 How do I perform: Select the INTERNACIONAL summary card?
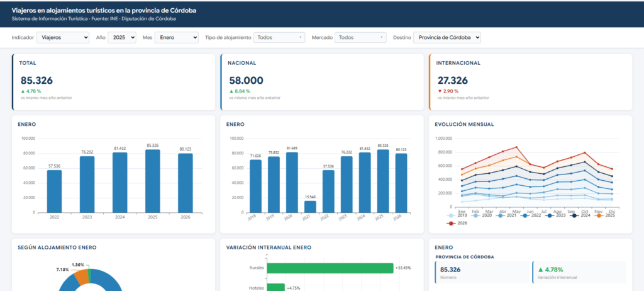(x=531, y=82)
